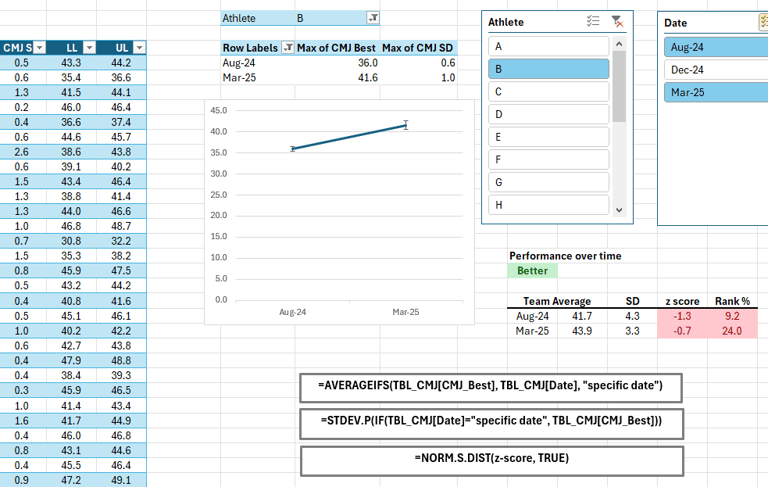Screen dimensions: 768x487
Task: Select the AVERAGEIFS formula text box
Action: click(491, 388)
